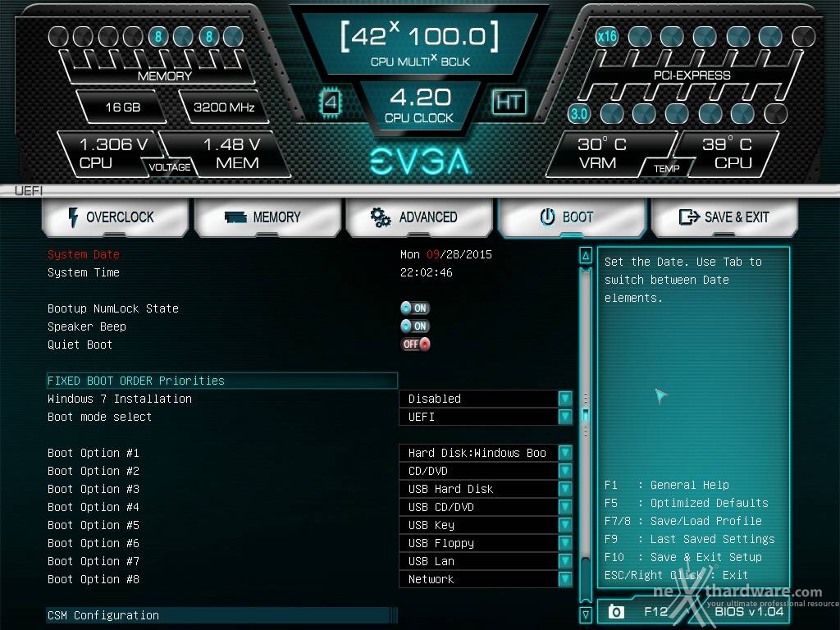Click the 3.0 PCI-Express generation indicator

point(579,113)
